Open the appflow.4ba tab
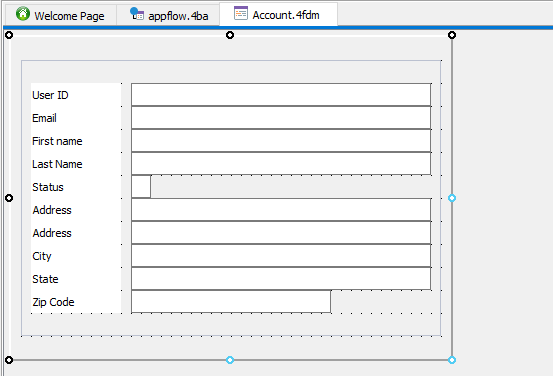Viewport: 553px width, 376px height. pyautogui.click(x=169, y=15)
